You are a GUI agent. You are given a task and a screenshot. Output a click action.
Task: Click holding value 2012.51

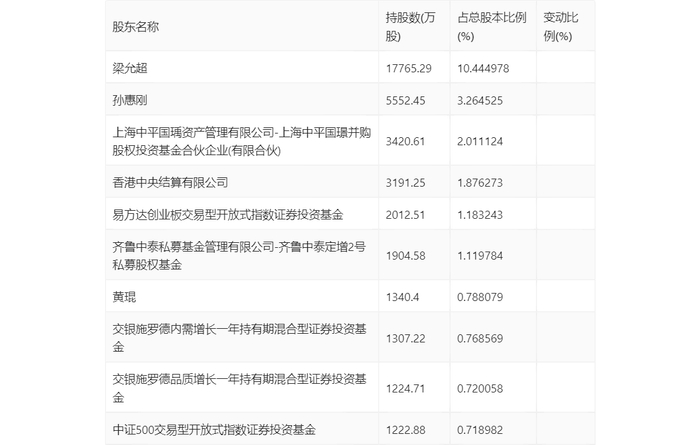[405, 215]
